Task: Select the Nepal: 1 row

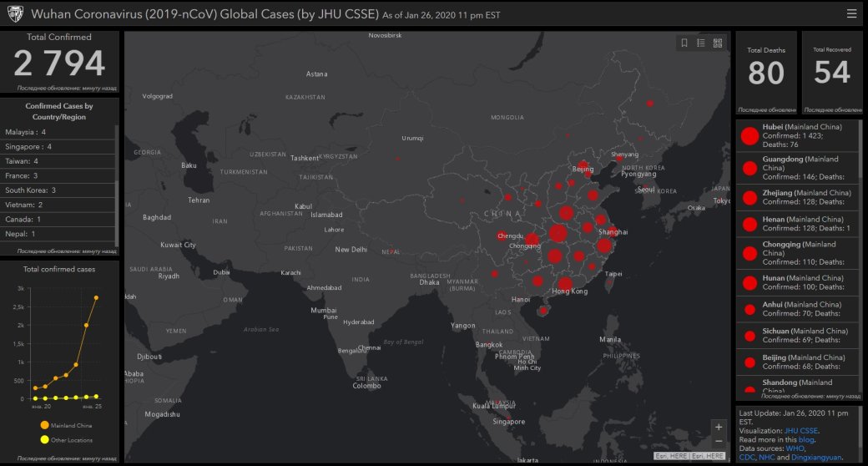Action: coord(58,234)
